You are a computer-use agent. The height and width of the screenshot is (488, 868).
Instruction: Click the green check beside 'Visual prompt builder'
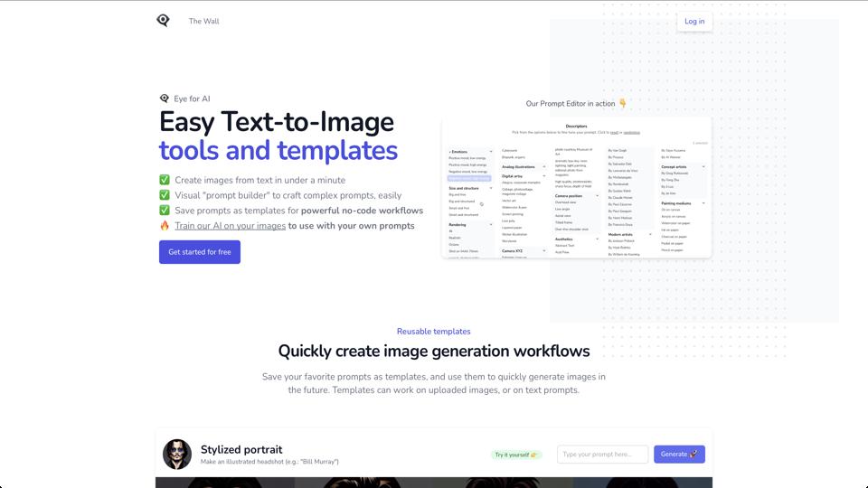[x=165, y=195]
